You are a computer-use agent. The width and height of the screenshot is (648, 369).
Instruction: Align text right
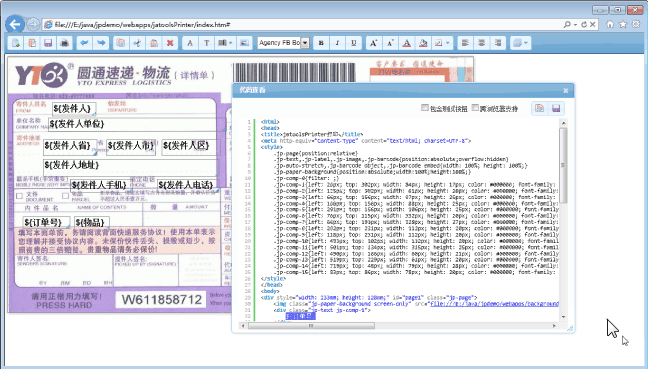[x=498, y=43]
